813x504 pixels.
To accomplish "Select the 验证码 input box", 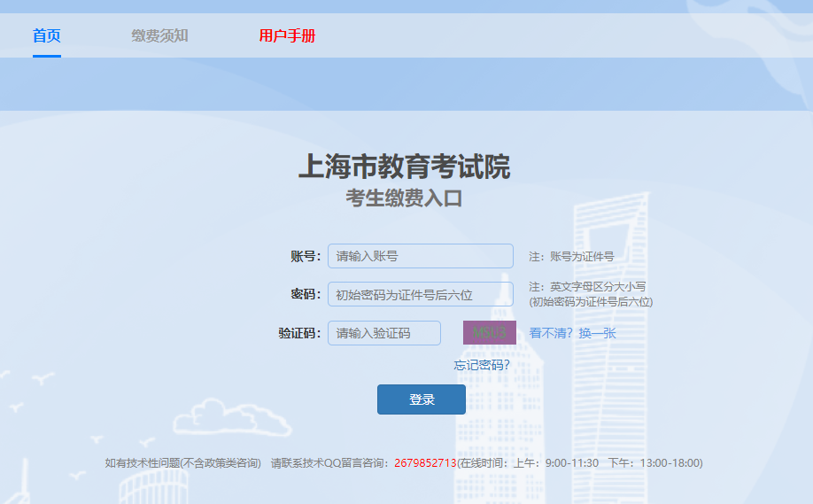I will 383,333.
